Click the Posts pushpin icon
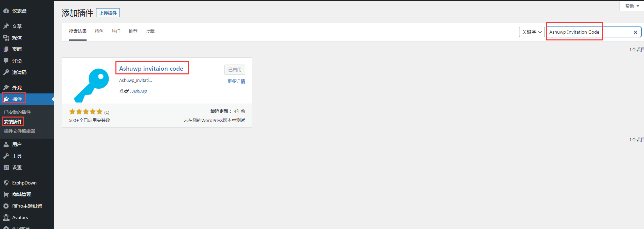Image resolution: width=644 pixels, height=229 pixels. coord(6,26)
